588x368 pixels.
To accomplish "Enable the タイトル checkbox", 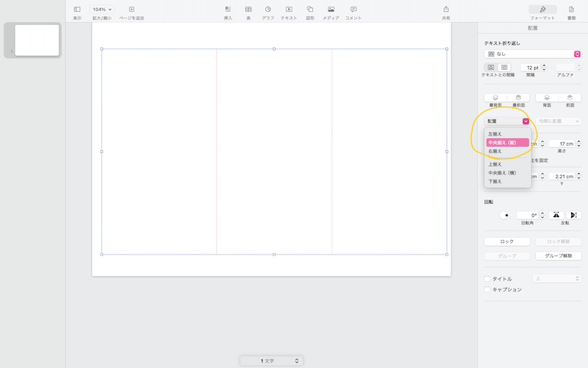I will tap(487, 279).
